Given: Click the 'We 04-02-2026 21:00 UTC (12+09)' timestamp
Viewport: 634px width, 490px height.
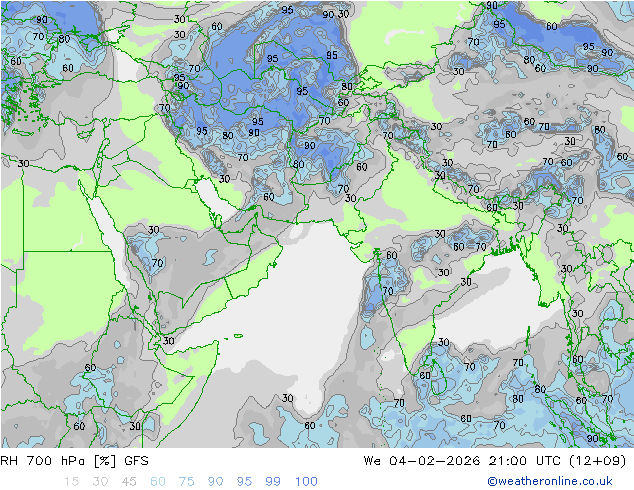Looking at the screenshot, I should point(495,461).
